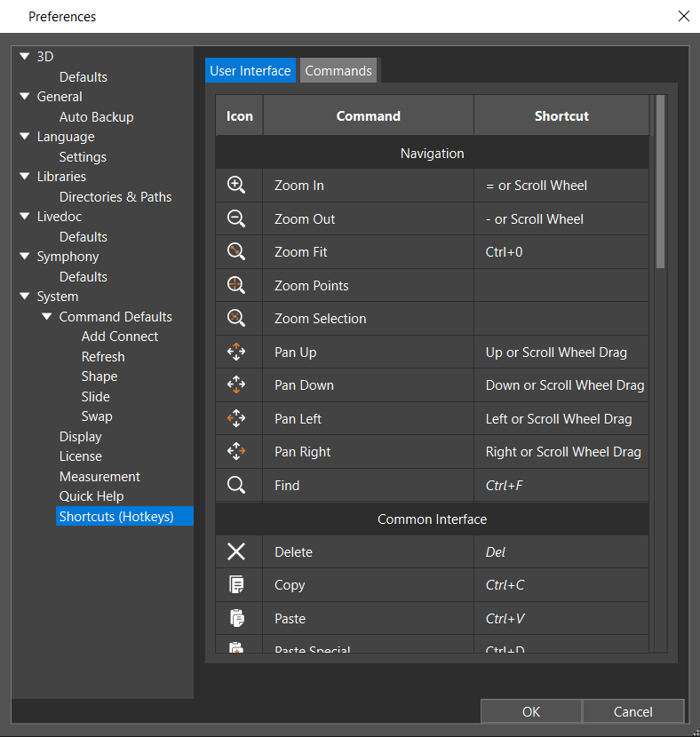Open Language Settings item

pos(83,156)
